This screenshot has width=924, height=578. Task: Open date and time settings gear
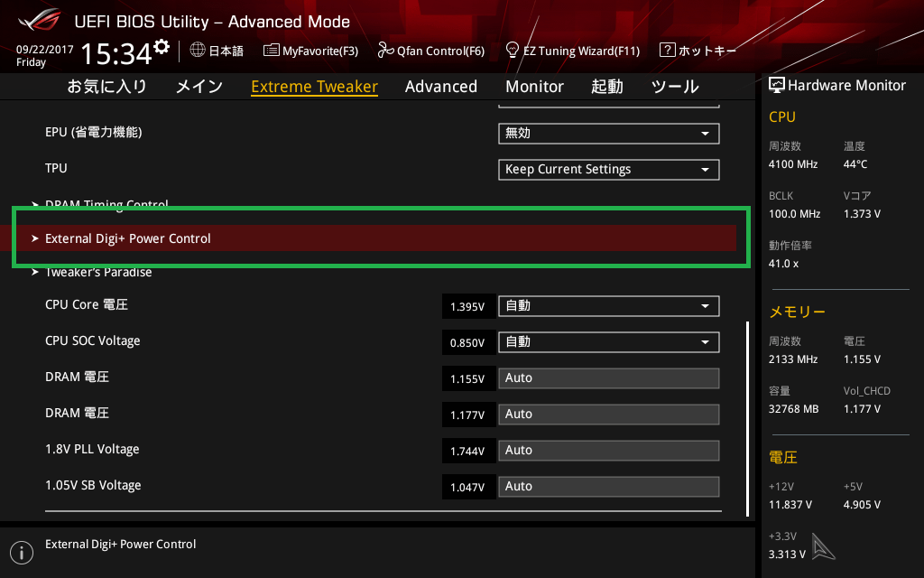[x=162, y=47]
